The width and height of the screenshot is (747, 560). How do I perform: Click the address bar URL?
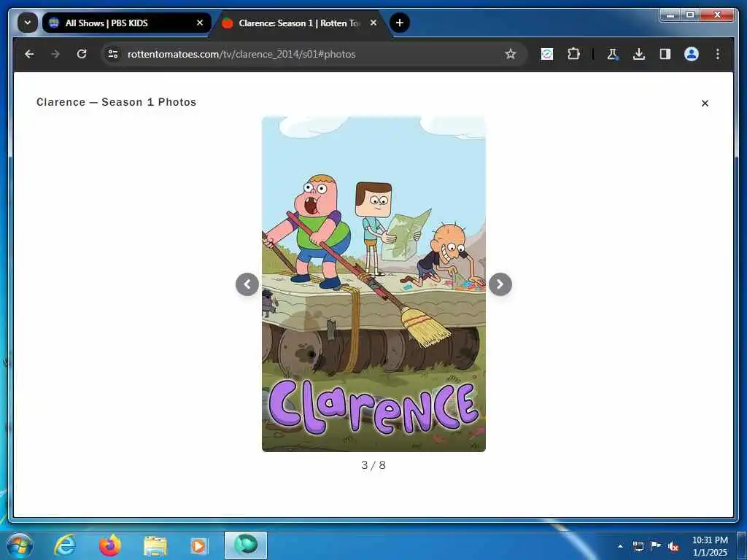(x=241, y=54)
